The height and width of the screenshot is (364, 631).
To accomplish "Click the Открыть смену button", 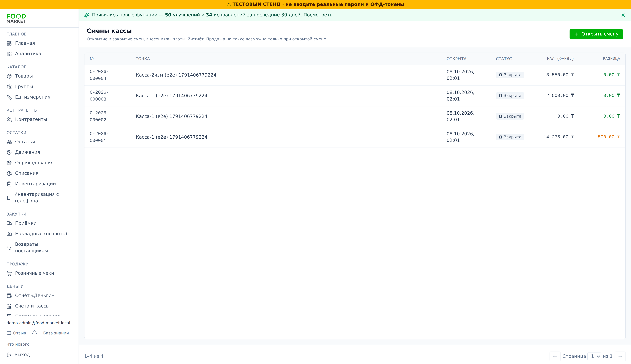I will point(596,34).
